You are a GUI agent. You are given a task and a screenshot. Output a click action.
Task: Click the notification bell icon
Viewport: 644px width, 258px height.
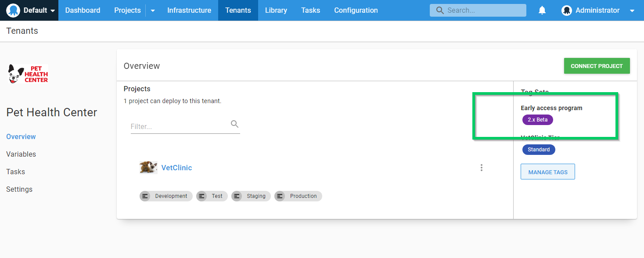click(542, 11)
